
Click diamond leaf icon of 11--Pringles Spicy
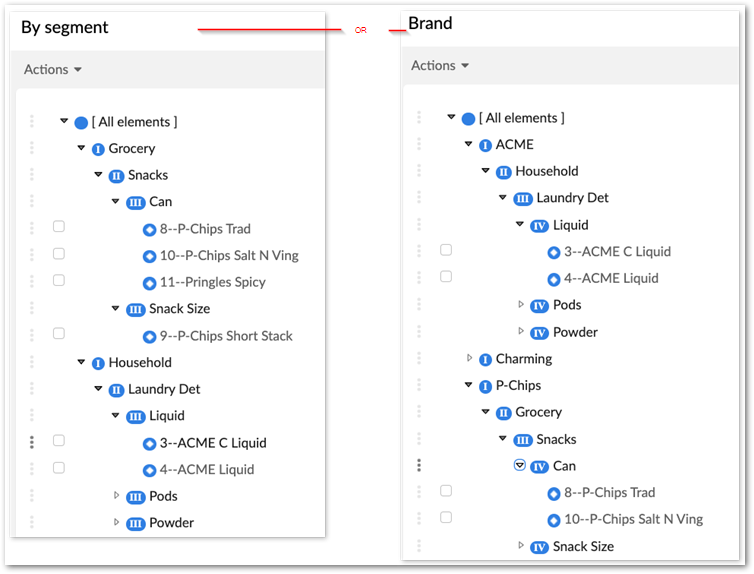(x=150, y=282)
